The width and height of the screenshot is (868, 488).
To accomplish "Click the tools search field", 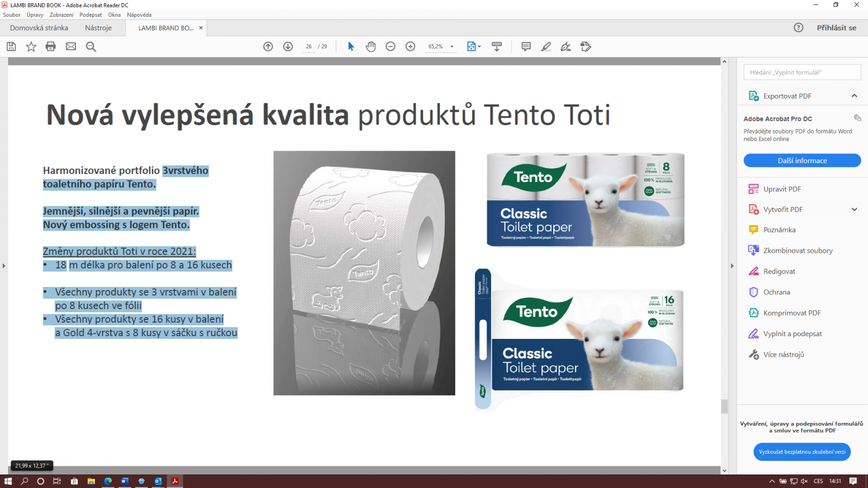I will (802, 72).
